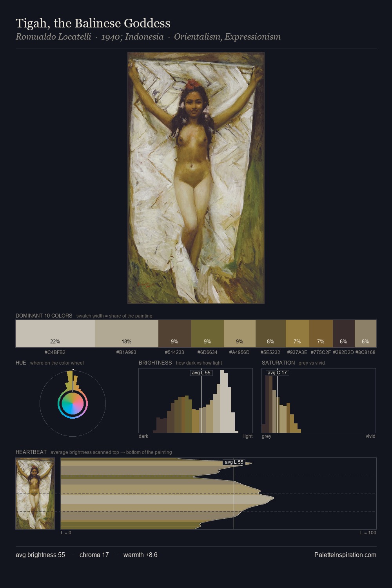Click the hex code #937A3E label
This screenshot has width=392, height=588.
point(297,352)
